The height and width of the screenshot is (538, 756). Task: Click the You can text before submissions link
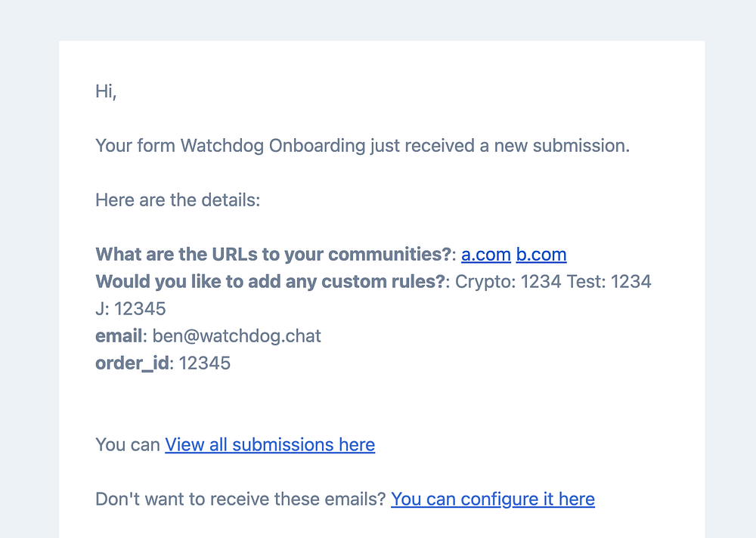[x=127, y=444]
